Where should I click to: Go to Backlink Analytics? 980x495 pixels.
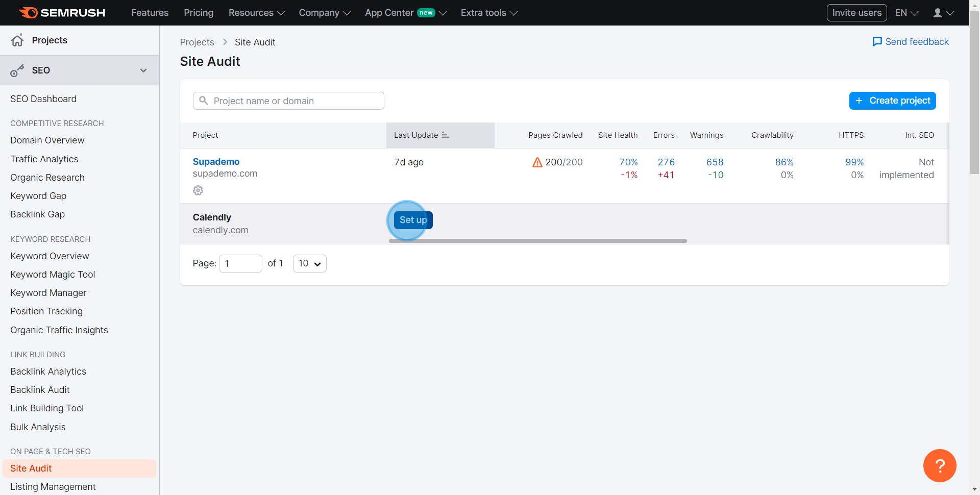48,372
